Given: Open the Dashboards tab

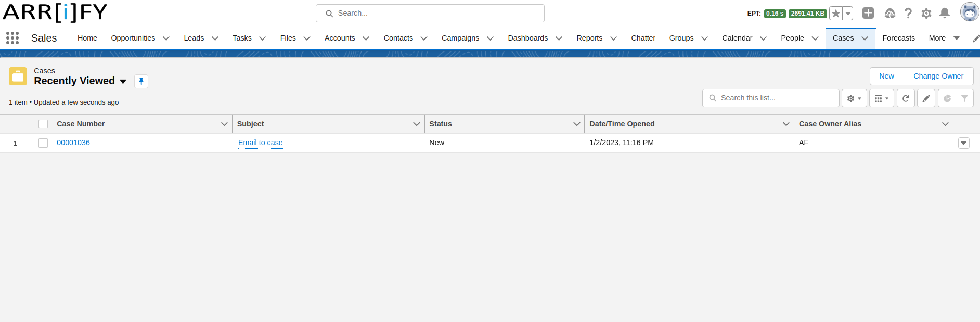Looking at the screenshot, I should coord(528,38).
